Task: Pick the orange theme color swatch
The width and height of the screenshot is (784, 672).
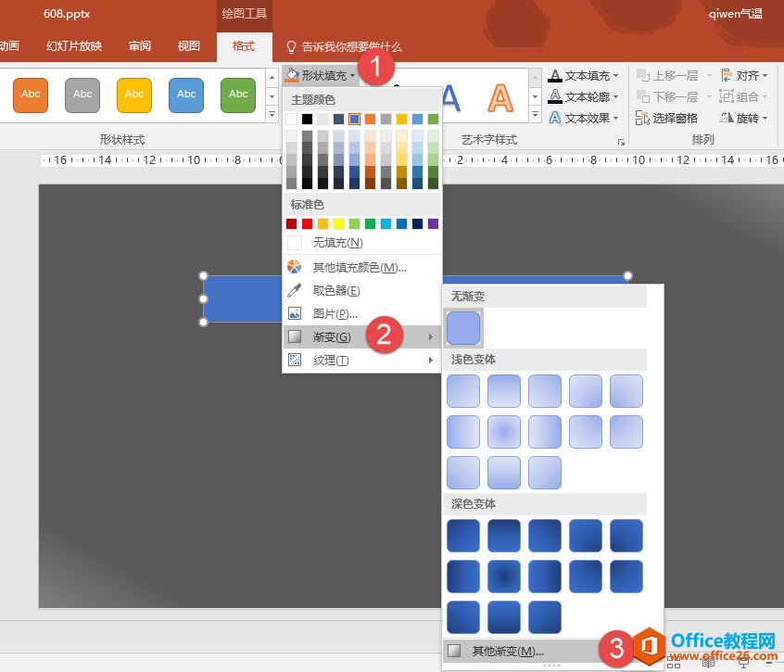Action: coord(370,119)
